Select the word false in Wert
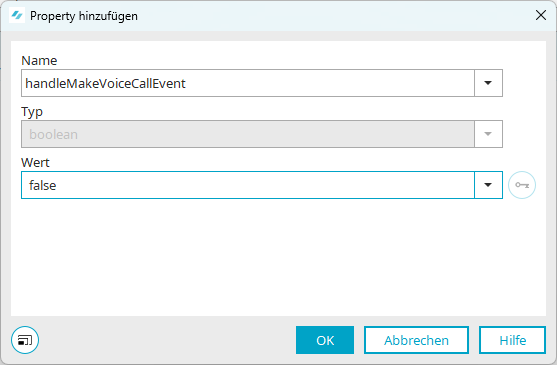Image resolution: width=557 pixels, height=365 pixels. pos(43,185)
